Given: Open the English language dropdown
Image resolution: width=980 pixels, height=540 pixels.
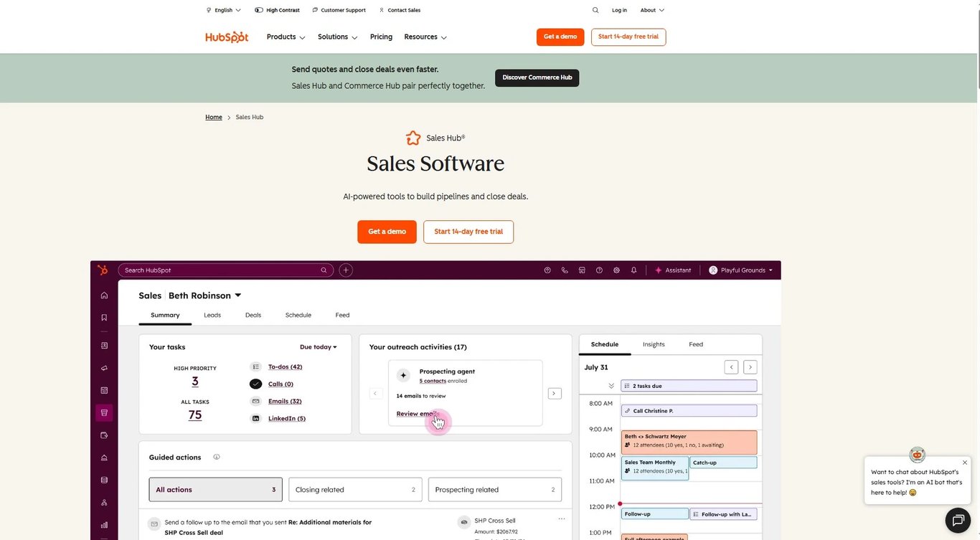Looking at the screenshot, I should (224, 10).
